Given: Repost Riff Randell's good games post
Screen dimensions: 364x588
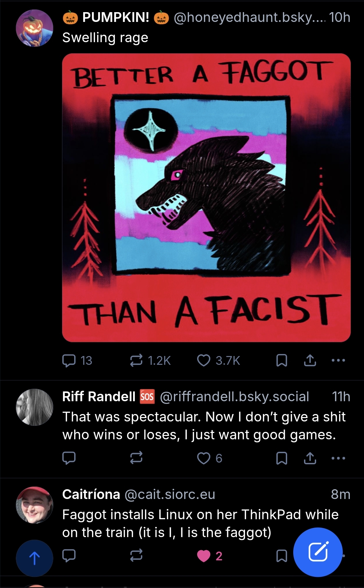Looking at the screenshot, I should coord(136,458).
